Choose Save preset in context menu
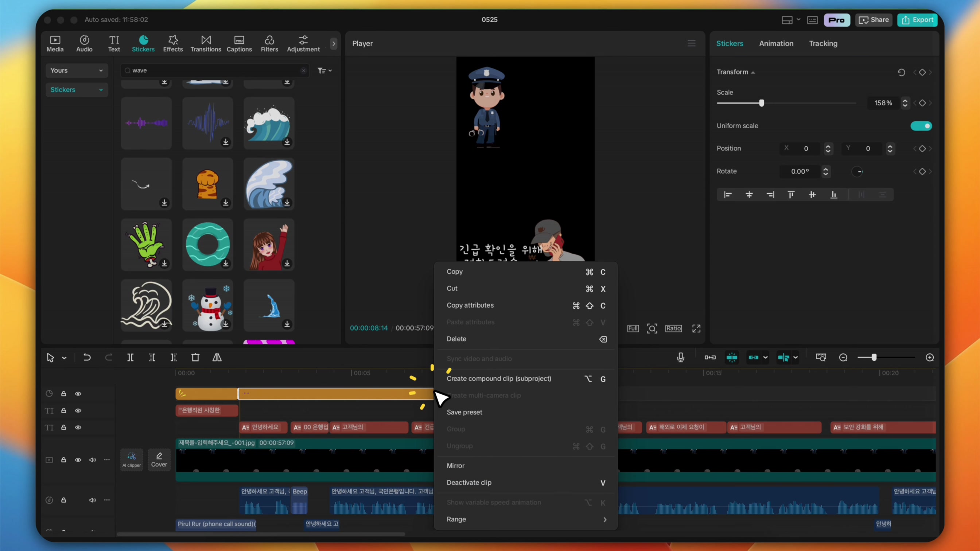980x551 pixels. click(526, 412)
